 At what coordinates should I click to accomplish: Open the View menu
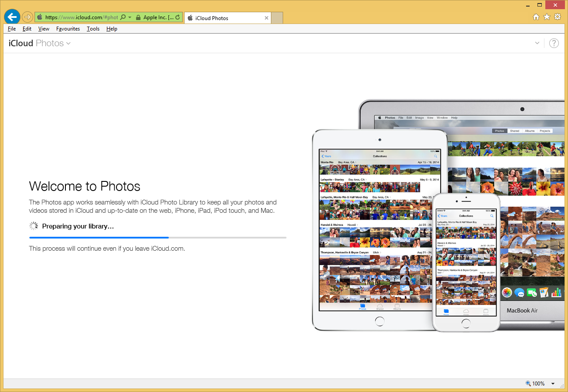click(44, 29)
